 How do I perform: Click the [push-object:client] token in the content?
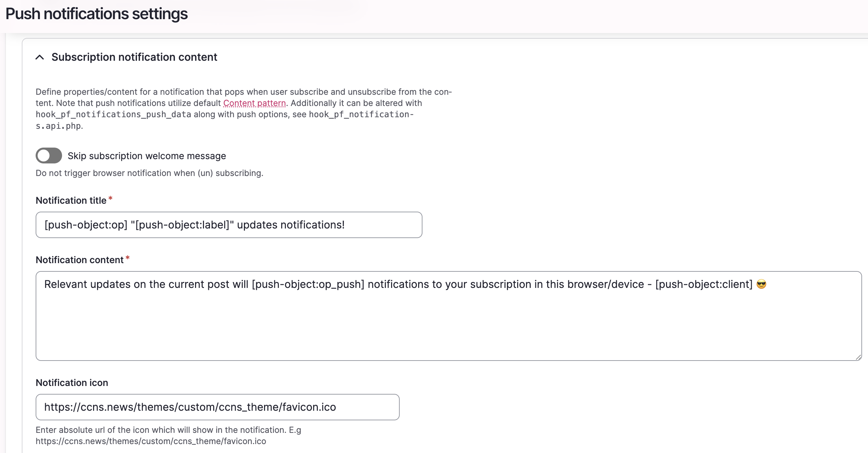click(704, 284)
